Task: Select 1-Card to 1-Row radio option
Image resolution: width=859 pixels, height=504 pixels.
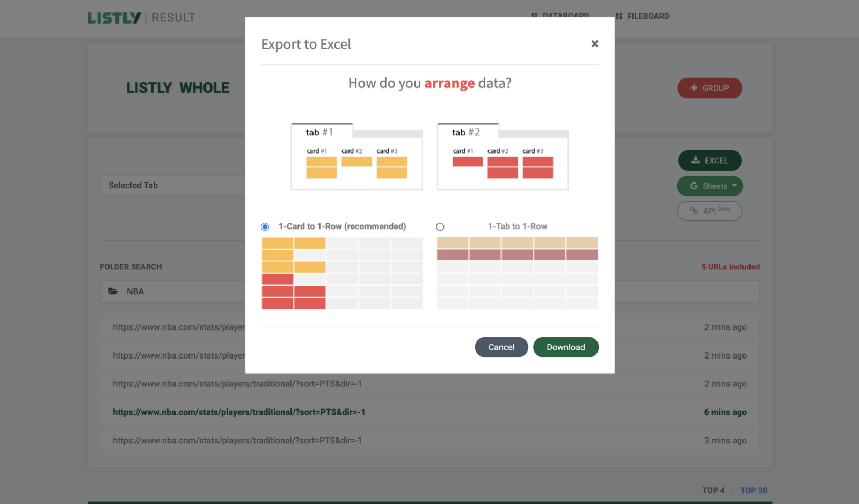Action: pos(265,227)
